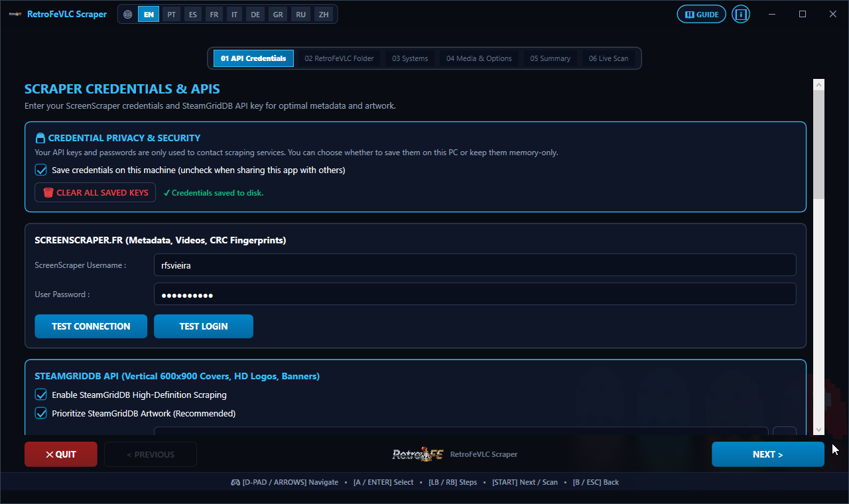Switch language to PT
This screenshot has width=849, height=504.
pyautogui.click(x=172, y=14)
